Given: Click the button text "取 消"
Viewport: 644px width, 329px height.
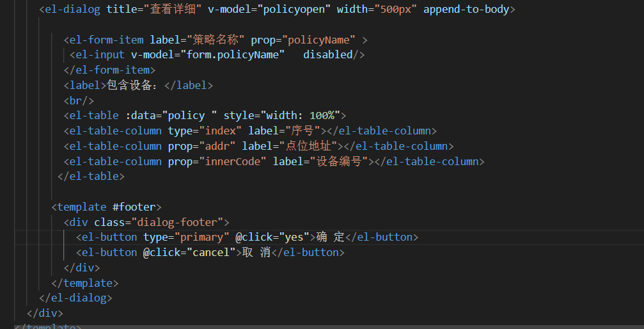Looking at the screenshot, I should pyautogui.click(x=256, y=252).
